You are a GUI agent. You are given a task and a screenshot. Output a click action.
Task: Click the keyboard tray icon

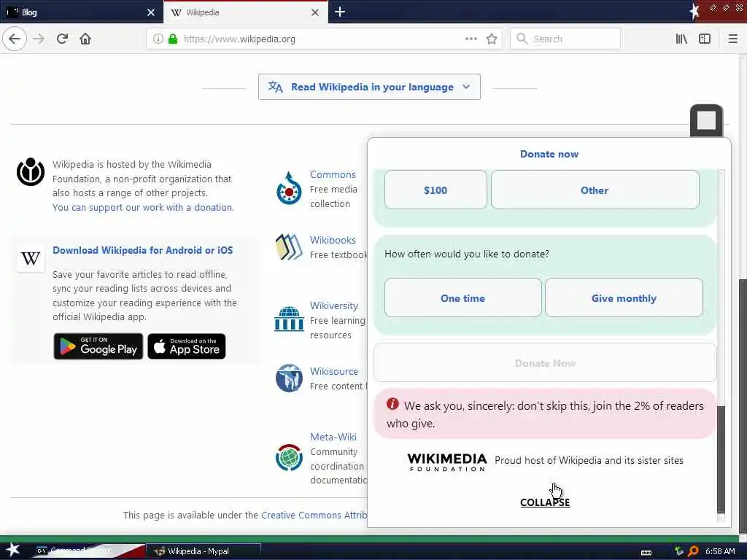coord(646,552)
